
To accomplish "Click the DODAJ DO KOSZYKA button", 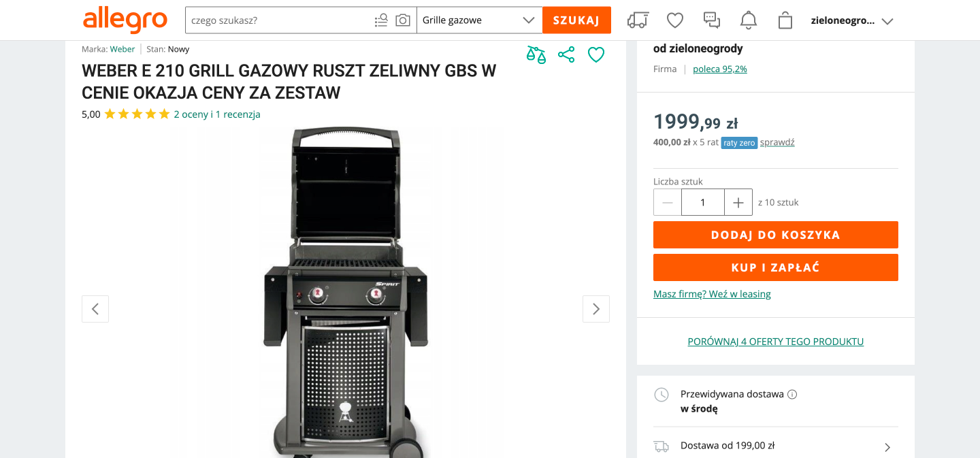I will point(775,235).
